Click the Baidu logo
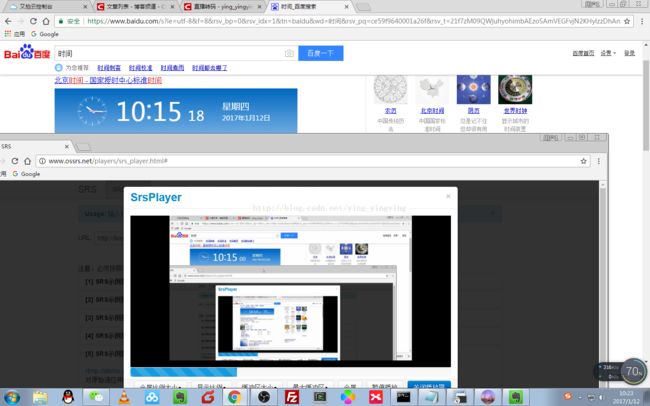The width and height of the screenshot is (650, 406). [x=27, y=52]
